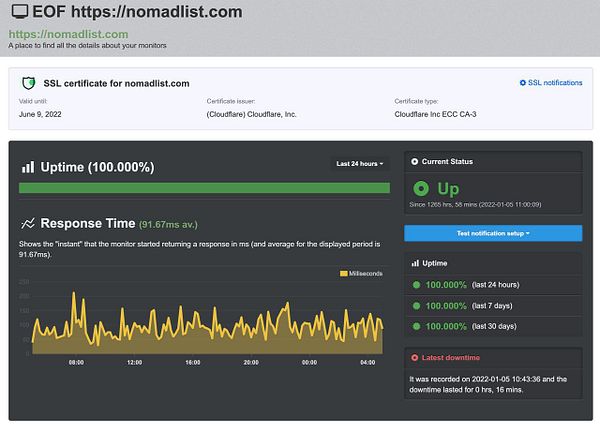Click the Current Status indicator dot icon

(416, 161)
